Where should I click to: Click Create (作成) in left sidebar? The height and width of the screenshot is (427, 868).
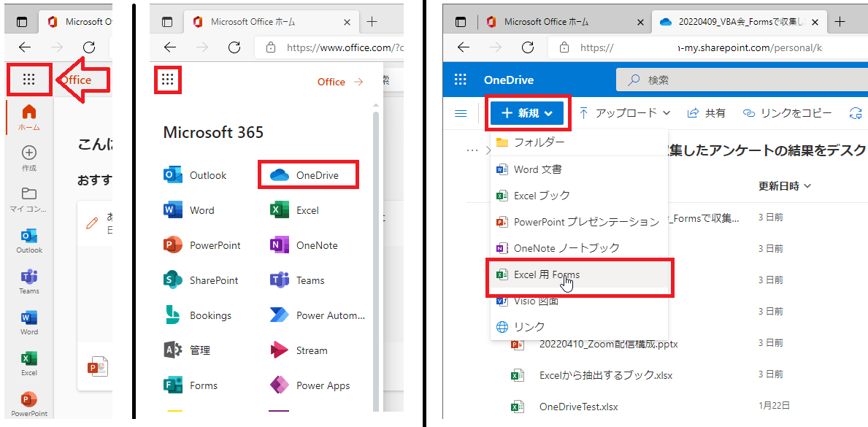click(28, 159)
